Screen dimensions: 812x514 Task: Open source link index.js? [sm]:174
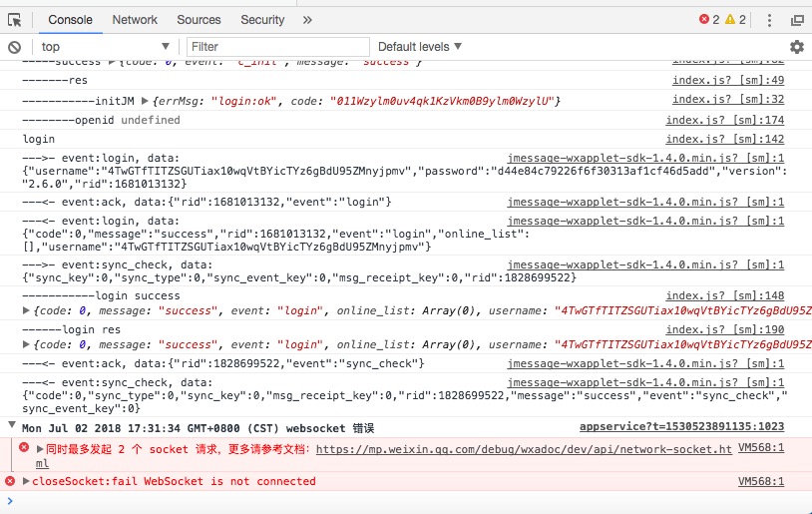pyautogui.click(x=725, y=120)
